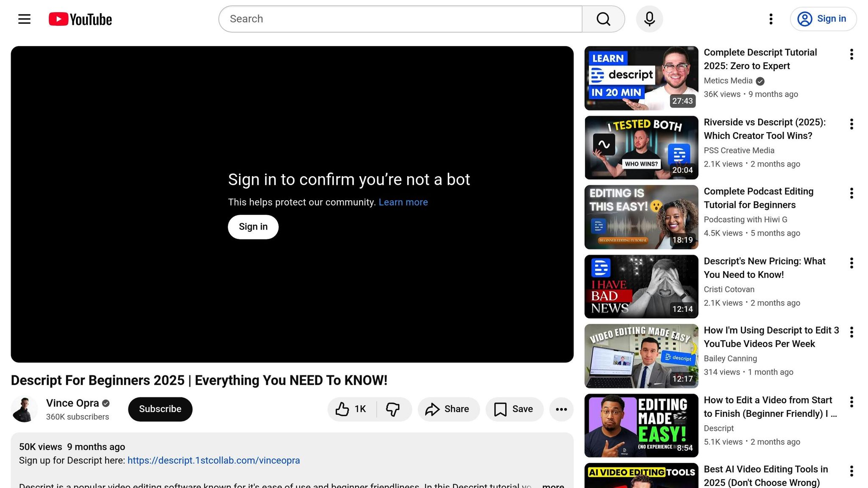Open more actions ellipsis beside Save
868x488 pixels.
click(x=561, y=409)
